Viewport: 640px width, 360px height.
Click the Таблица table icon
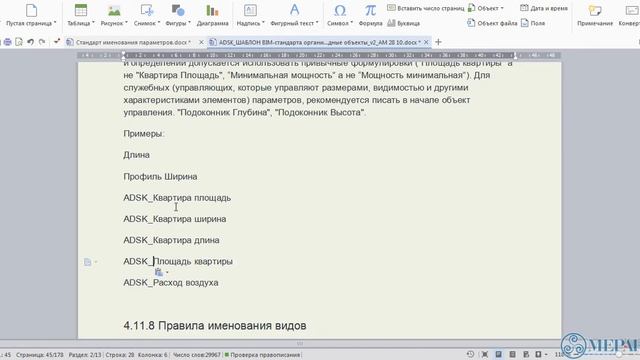pos(81,10)
